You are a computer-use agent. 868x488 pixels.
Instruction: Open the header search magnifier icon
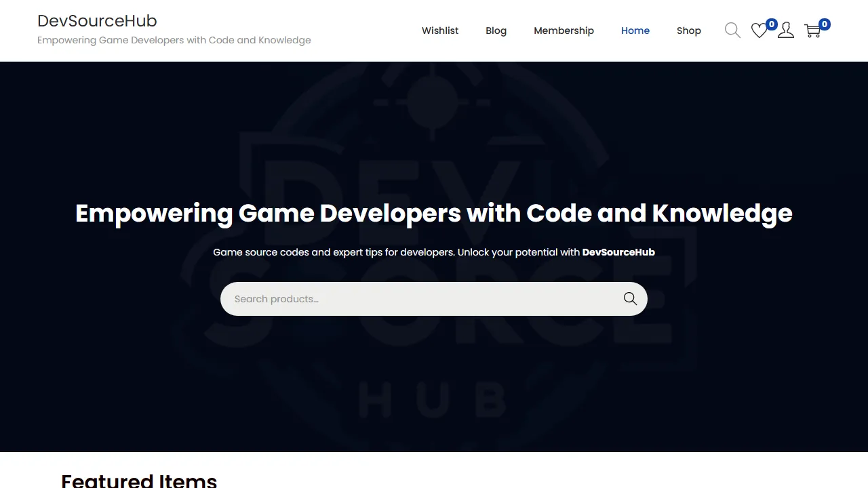pyautogui.click(x=732, y=30)
